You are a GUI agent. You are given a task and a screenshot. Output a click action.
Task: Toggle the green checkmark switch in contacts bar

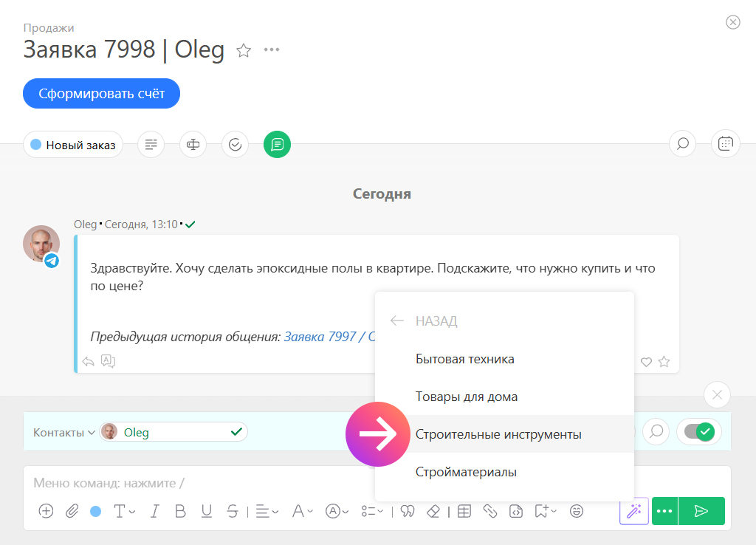[698, 432]
